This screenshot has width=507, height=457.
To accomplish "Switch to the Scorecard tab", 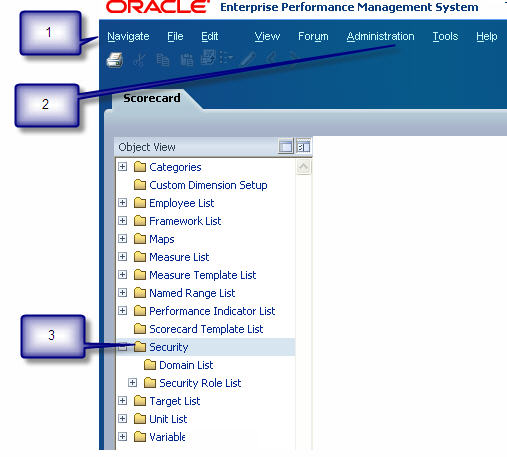I will point(152,98).
